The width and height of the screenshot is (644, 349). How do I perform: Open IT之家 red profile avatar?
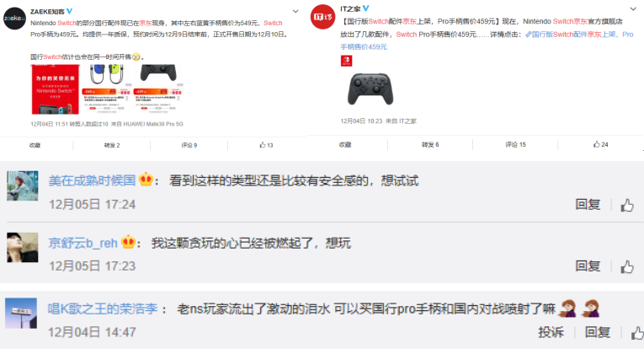(x=322, y=17)
